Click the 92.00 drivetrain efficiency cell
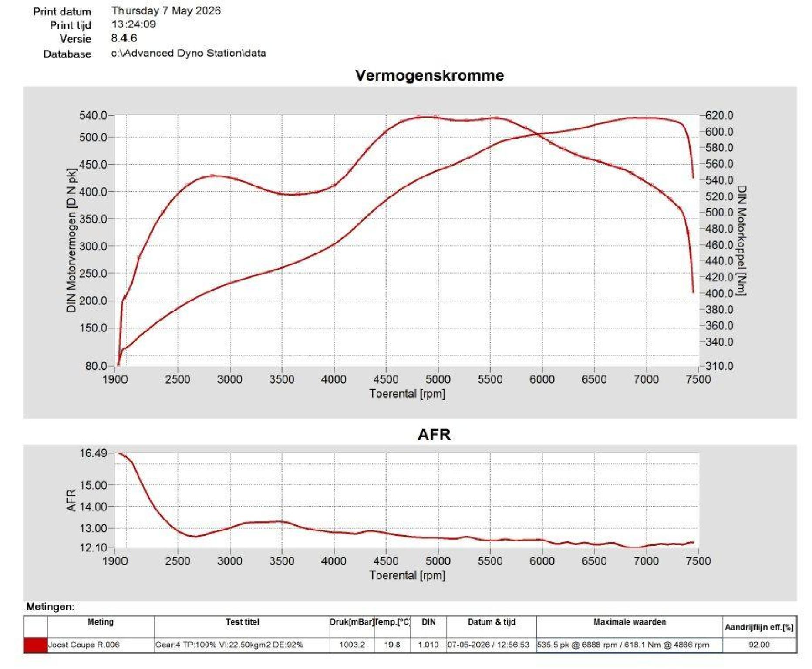The image size is (812, 669). point(759,645)
